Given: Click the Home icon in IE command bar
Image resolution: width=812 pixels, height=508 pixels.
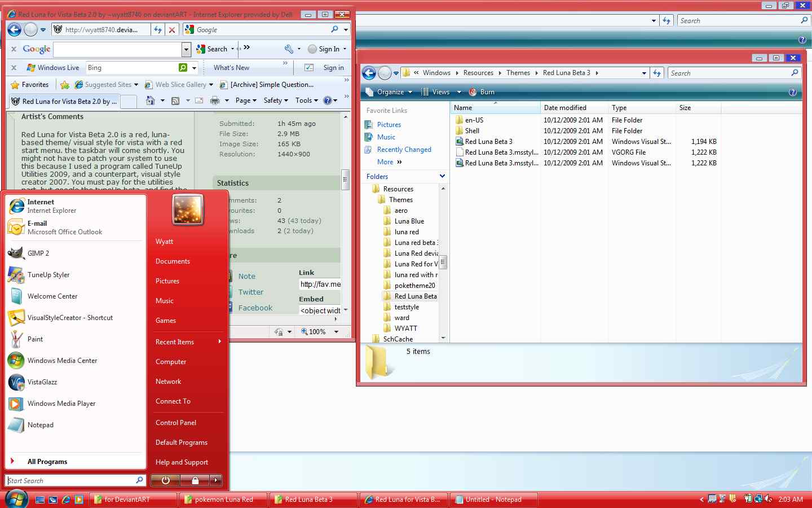Looking at the screenshot, I should pyautogui.click(x=150, y=100).
